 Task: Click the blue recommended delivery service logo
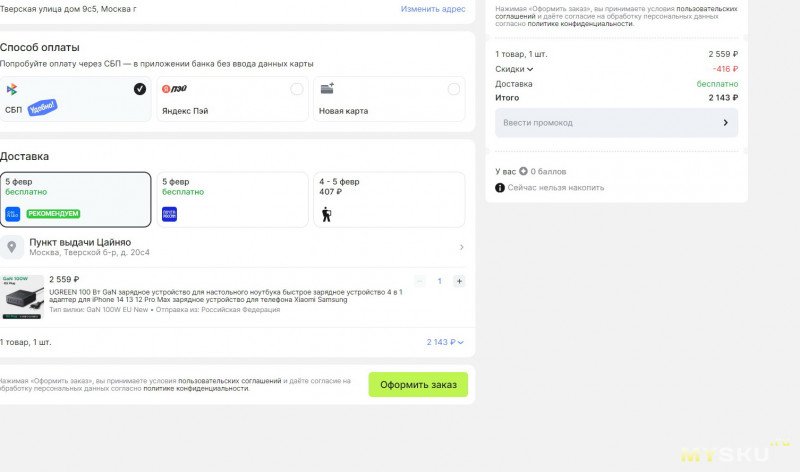pyautogui.click(x=13, y=213)
